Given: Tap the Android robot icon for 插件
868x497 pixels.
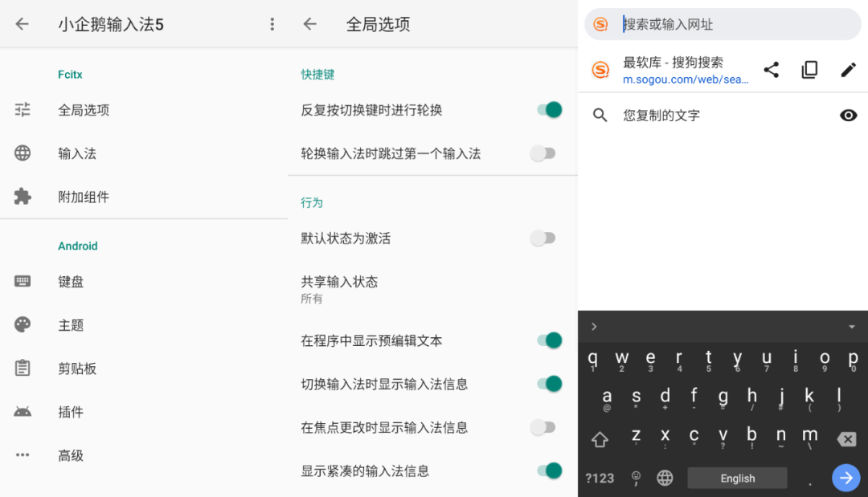Looking at the screenshot, I should [x=23, y=411].
